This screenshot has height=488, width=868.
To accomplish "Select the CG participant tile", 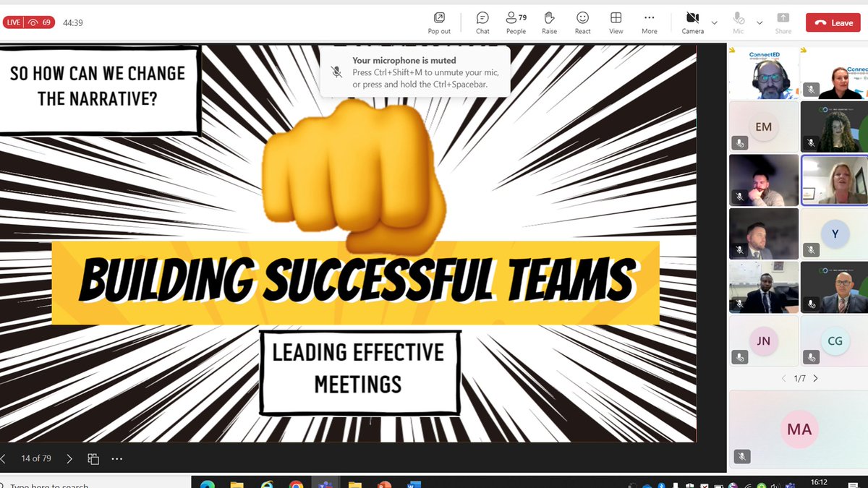I will (835, 341).
